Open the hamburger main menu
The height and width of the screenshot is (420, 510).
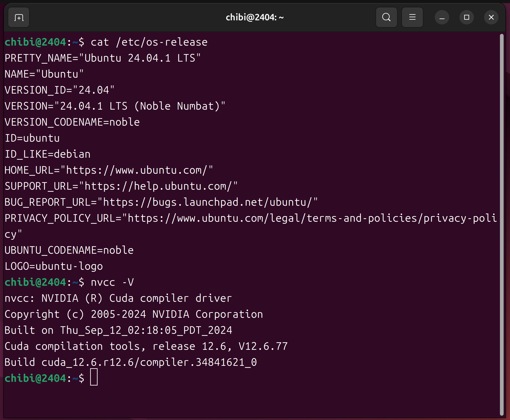[x=412, y=17]
